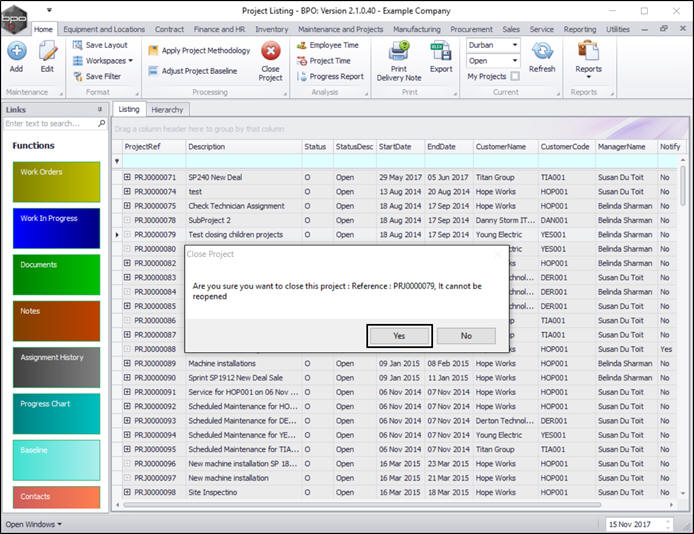Click the Links search text field
The width and height of the screenshot is (694, 534).
pyautogui.click(x=50, y=124)
